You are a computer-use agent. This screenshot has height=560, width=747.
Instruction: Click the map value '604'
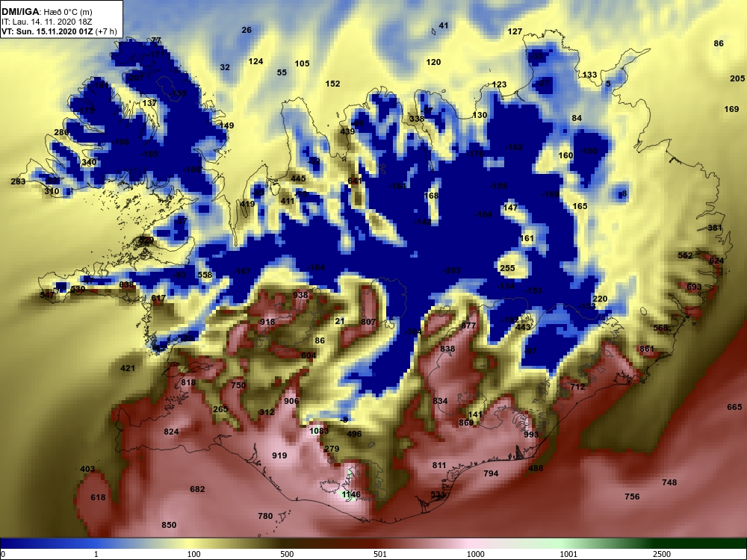pyautogui.click(x=309, y=355)
